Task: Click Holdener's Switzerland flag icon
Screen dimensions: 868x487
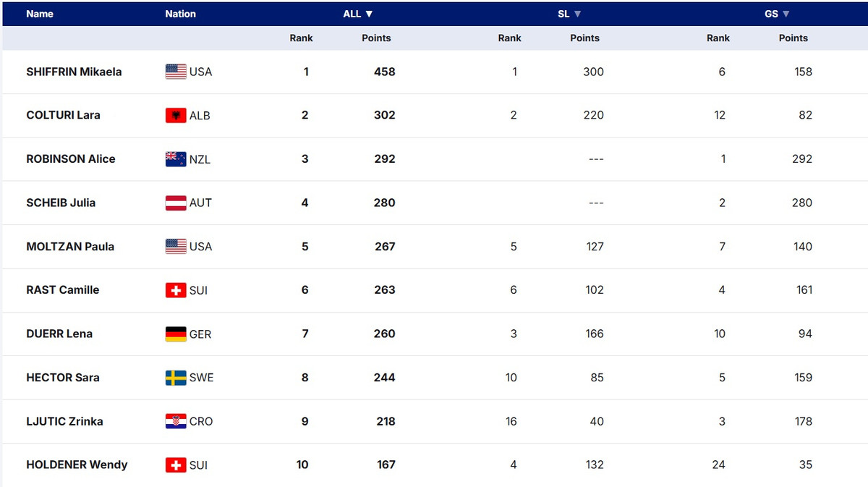Action: tap(176, 465)
